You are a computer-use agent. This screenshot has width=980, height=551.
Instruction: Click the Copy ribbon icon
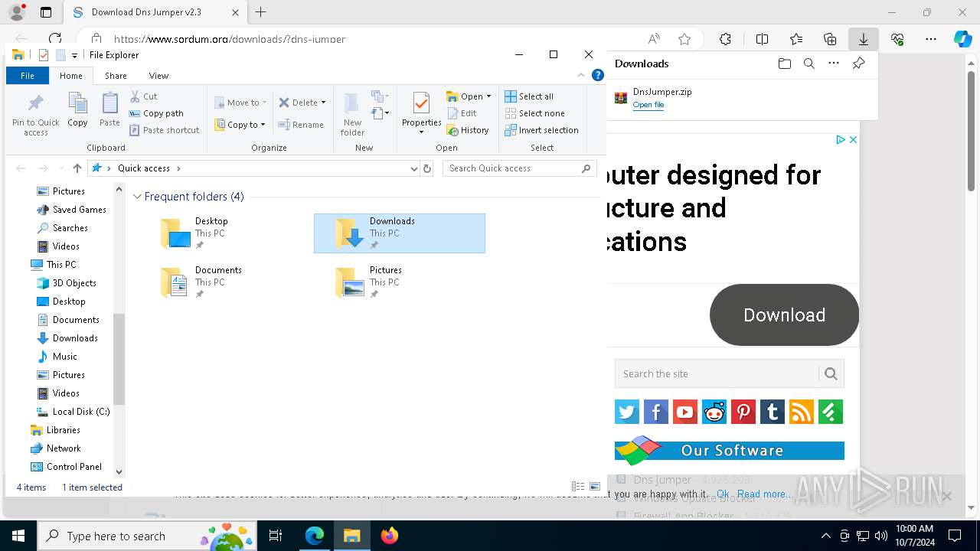coord(77,109)
